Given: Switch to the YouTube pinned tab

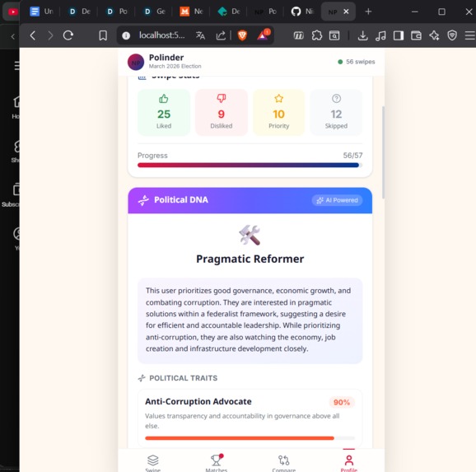Looking at the screenshot, I should pos(12,12).
